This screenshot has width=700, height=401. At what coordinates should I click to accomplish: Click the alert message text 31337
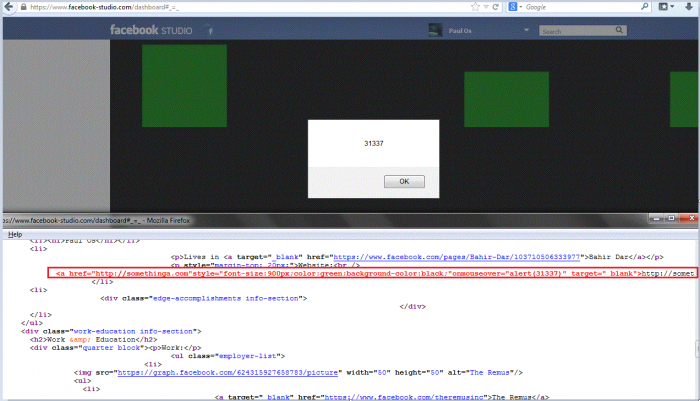[374, 143]
